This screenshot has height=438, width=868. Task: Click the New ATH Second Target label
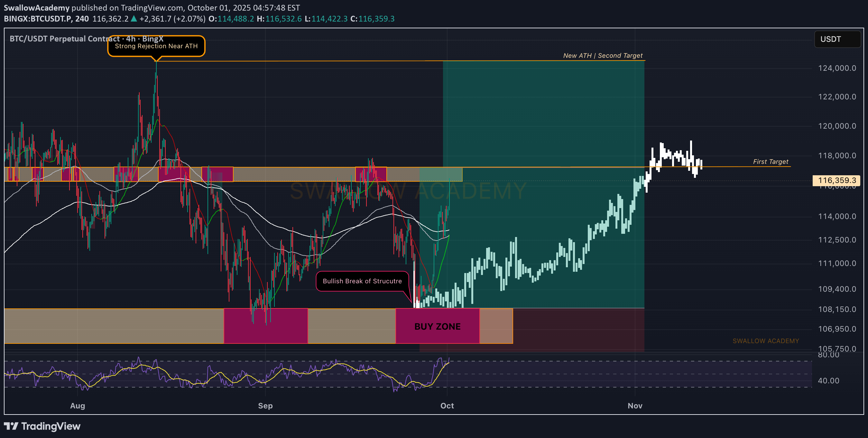603,56
